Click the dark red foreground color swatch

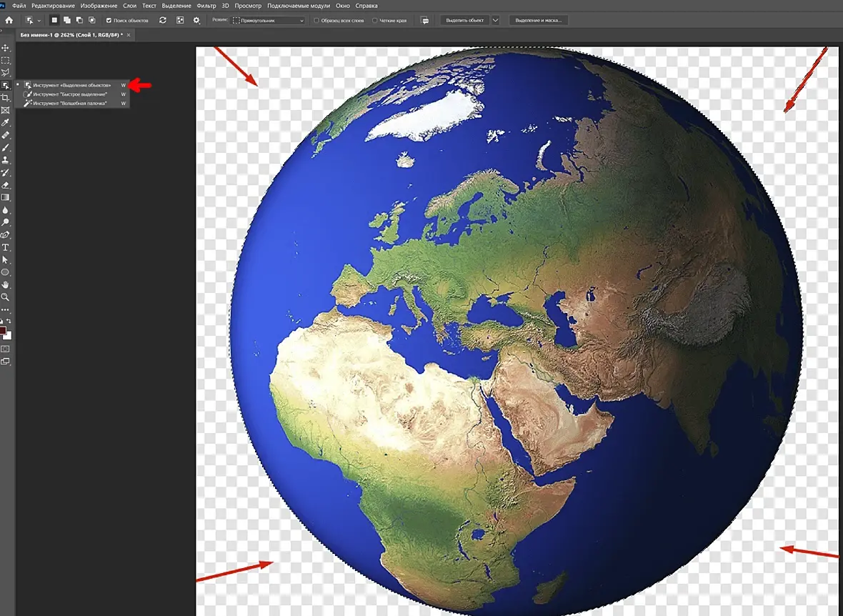(4, 331)
